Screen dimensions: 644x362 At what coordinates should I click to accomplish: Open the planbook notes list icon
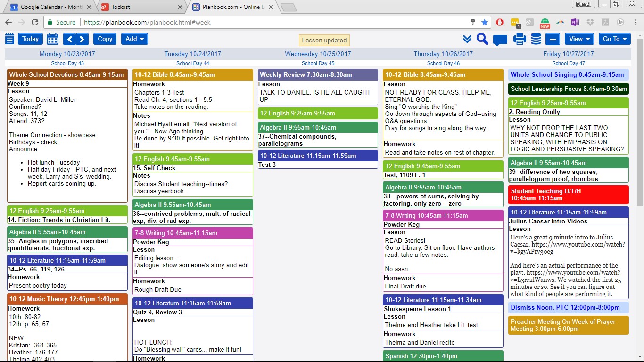[9, 39]
